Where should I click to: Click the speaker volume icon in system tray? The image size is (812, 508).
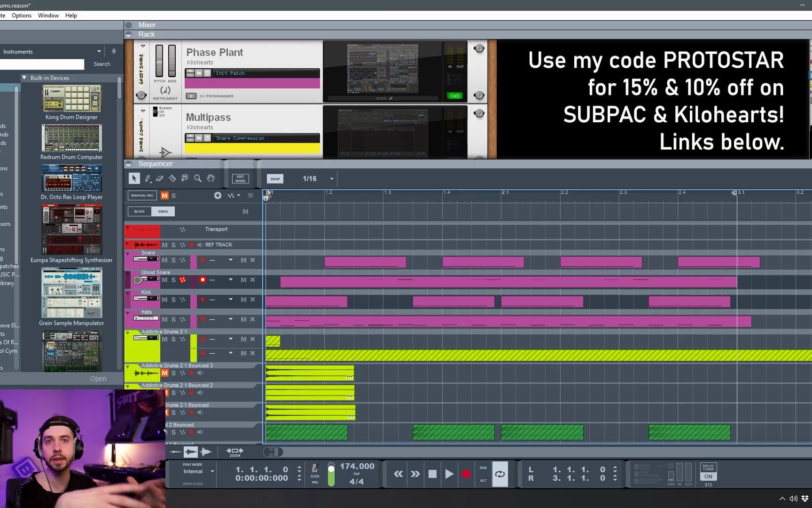(793, 499)
